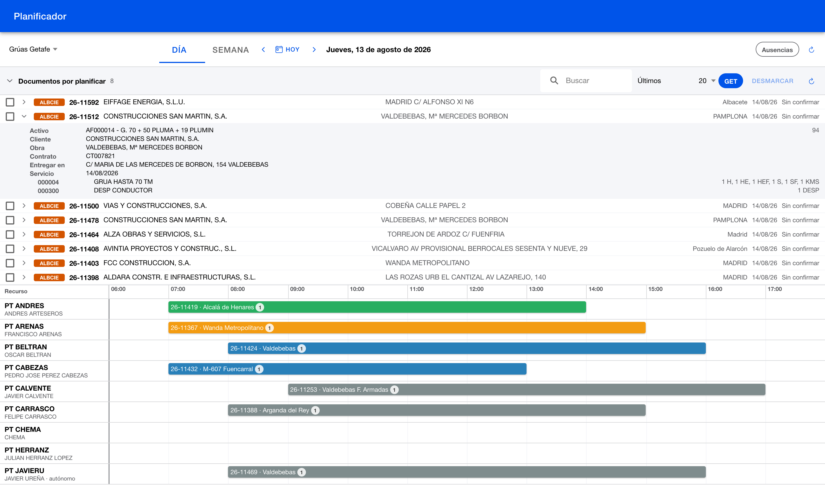Select checkbox for 26-11500 VIAS Y CONSTRUCCIONES
Screen dimensions: 825x504
(x=10, y=206)
